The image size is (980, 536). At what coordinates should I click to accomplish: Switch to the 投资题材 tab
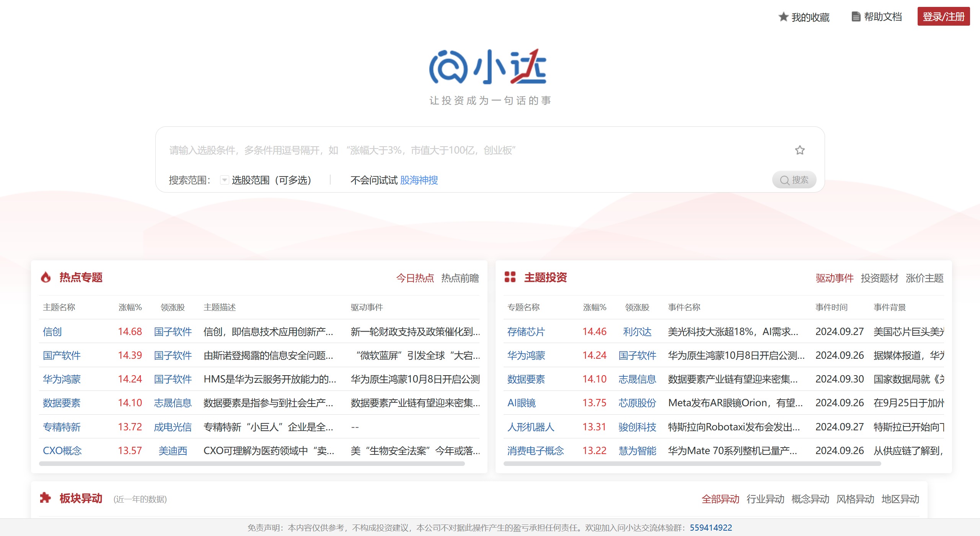point(879,278)
